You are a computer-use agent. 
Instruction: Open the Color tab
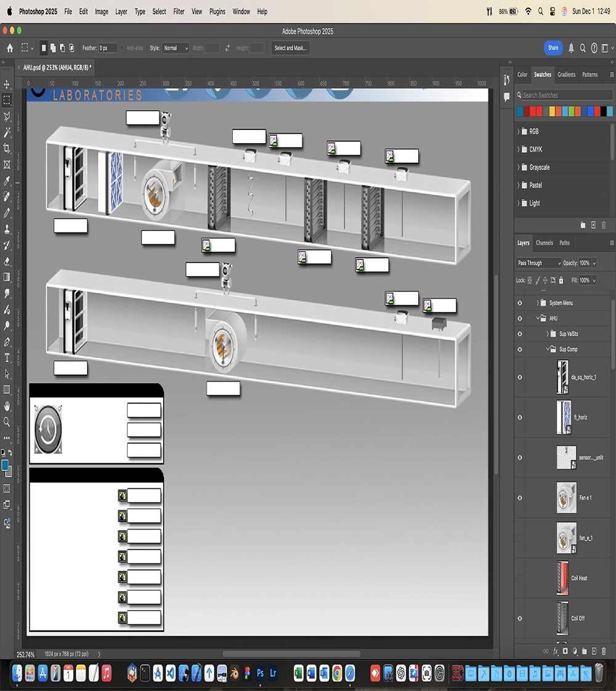coord(522,75)
